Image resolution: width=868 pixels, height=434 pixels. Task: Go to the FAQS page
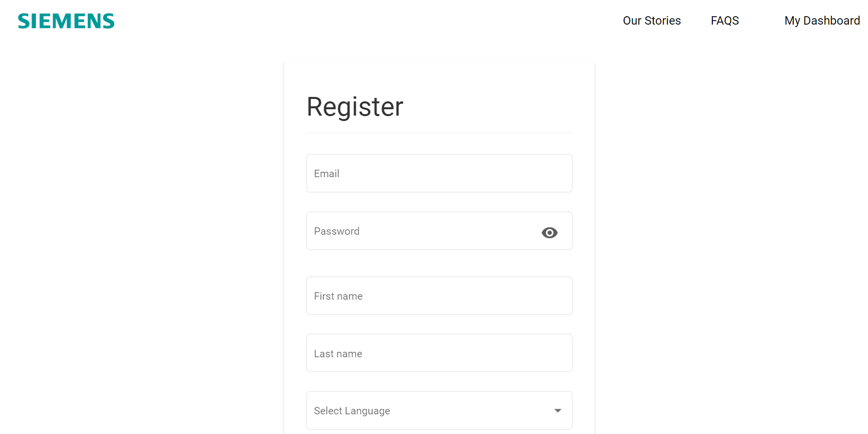click(724, 21)
